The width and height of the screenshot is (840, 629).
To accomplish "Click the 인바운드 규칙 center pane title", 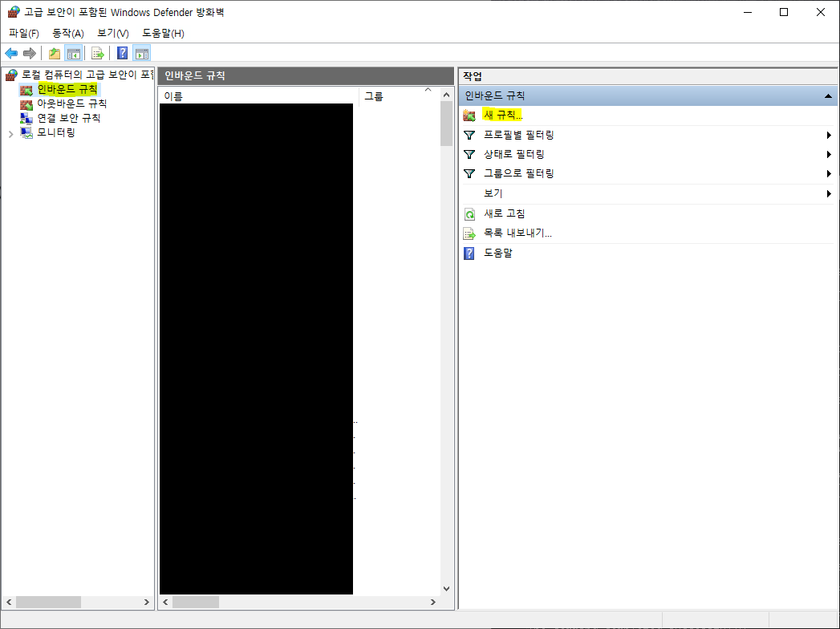I will pos(306,76).
